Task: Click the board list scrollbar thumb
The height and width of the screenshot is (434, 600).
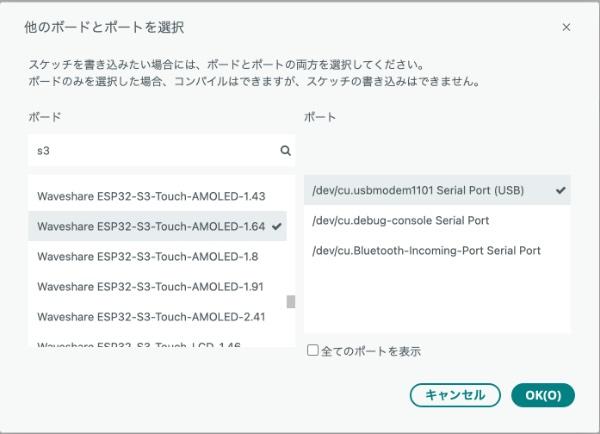Action: pos(291,302)
